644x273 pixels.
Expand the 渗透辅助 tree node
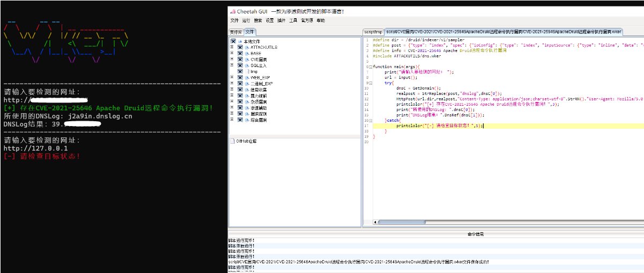[232, 107]
